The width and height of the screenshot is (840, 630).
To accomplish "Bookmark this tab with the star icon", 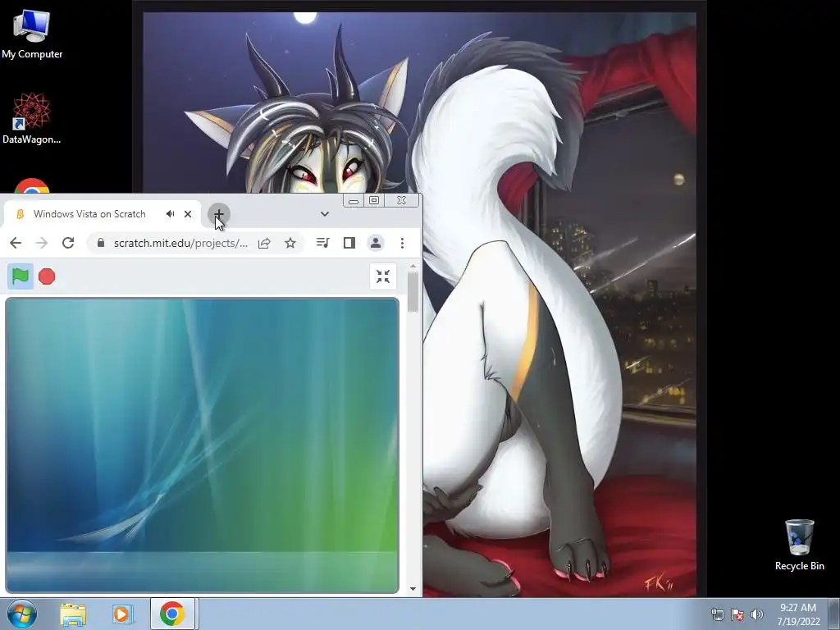I will tap(290, 243).
